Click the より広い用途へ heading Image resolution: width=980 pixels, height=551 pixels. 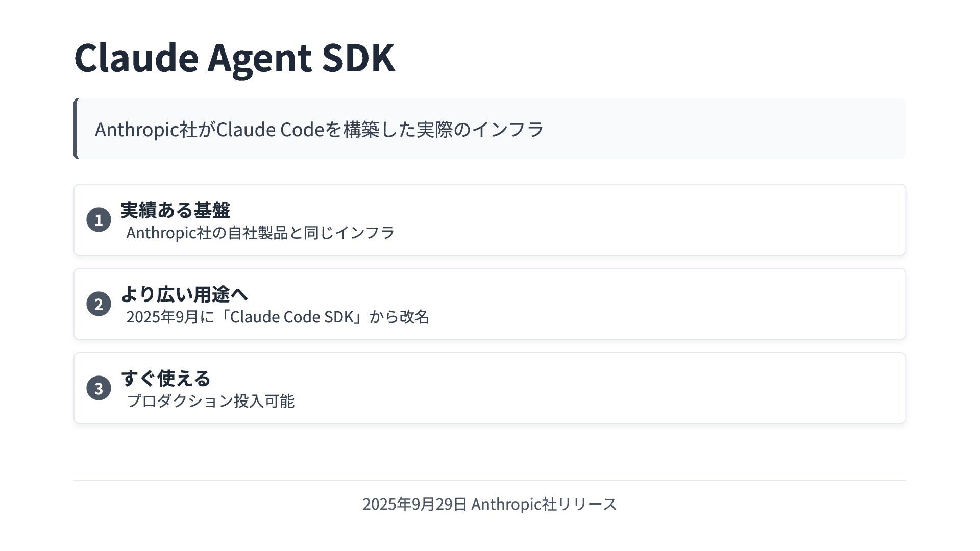coord(184,294)
